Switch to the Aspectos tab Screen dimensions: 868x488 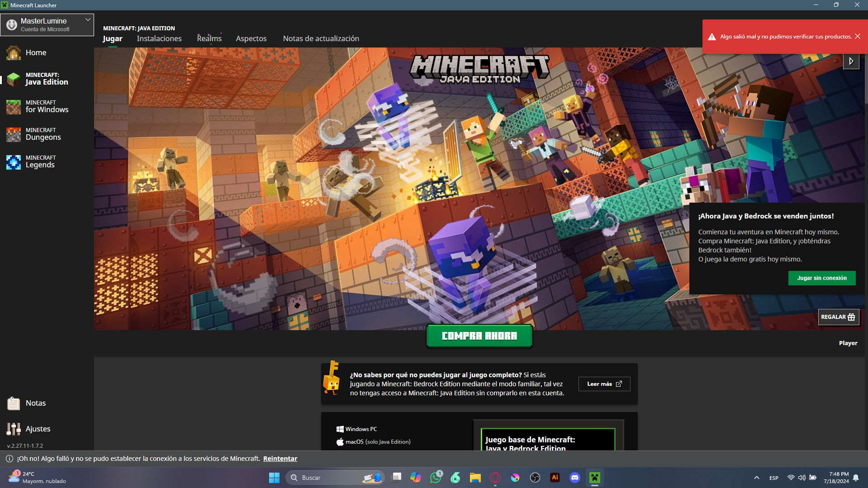click(x=251, y=38)
